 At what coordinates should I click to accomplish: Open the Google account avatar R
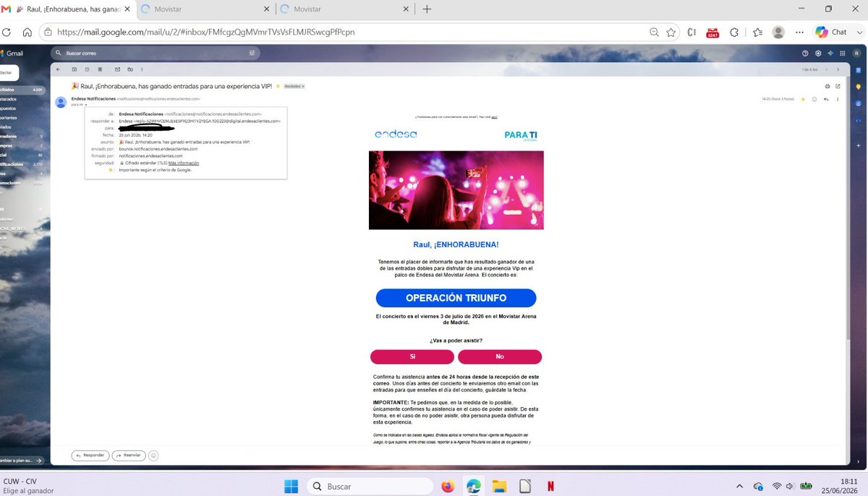pos(856,54)
